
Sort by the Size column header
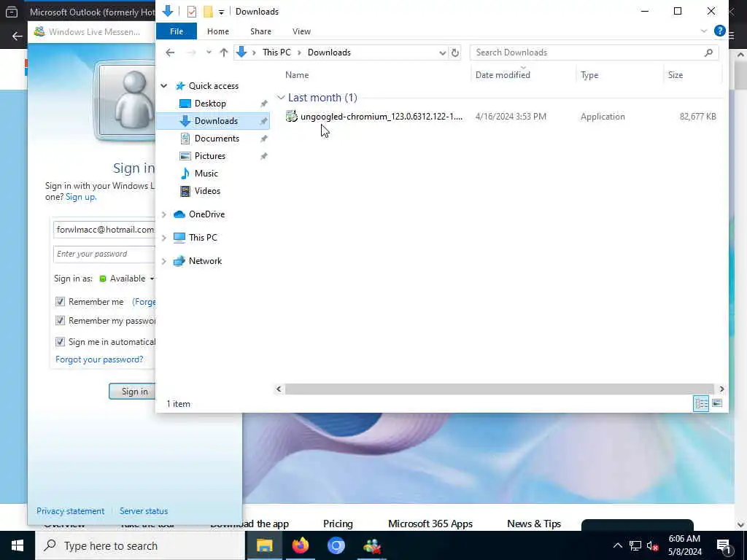[675, 75]
